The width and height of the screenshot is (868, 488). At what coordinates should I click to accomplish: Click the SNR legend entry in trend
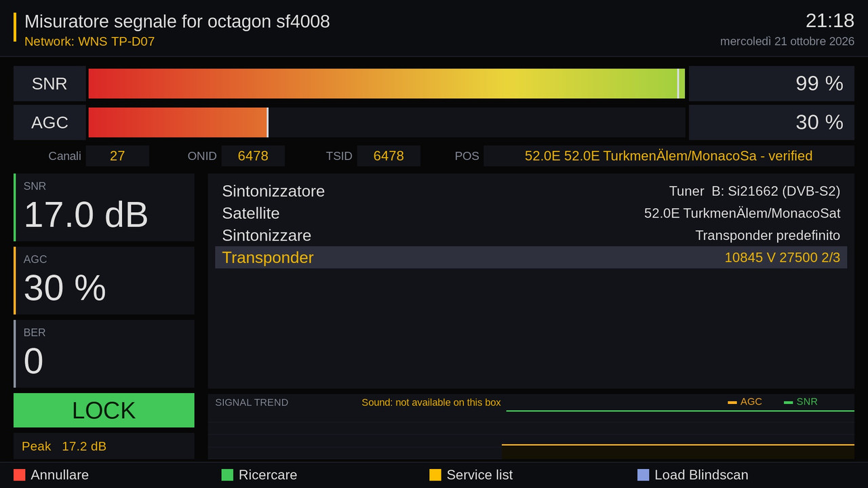pyautogui.click(x=801, y=402)
